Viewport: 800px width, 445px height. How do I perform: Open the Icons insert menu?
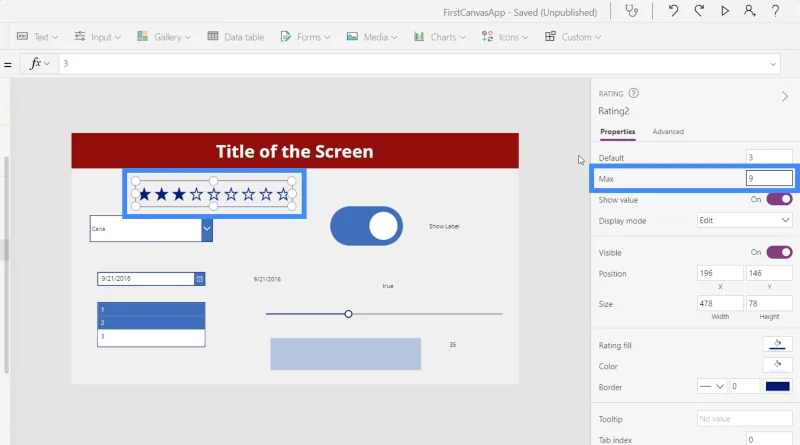click(505, 37)
